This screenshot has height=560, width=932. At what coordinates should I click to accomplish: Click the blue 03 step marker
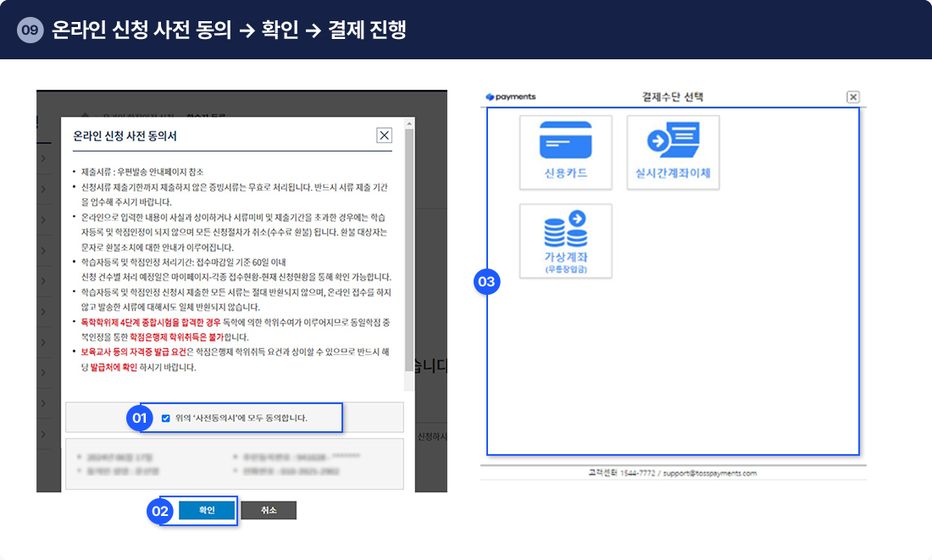pos(486,281)
